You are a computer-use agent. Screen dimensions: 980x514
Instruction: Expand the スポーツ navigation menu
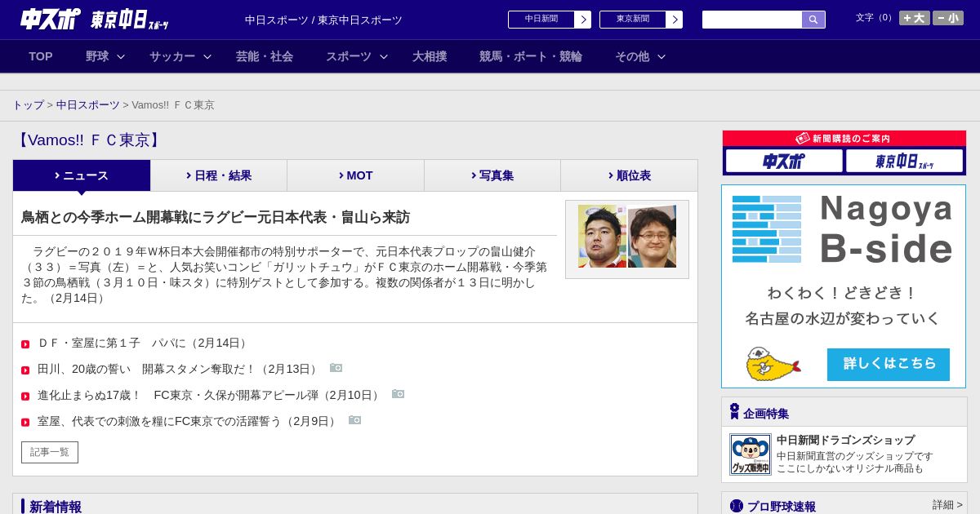357,56
